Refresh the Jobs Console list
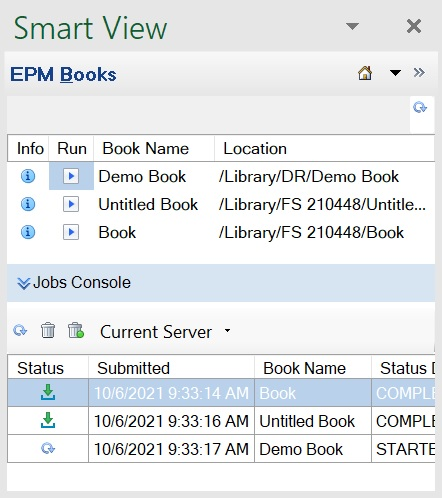The image size is (442, 498). pyautogui.click(x=20, y=331)
